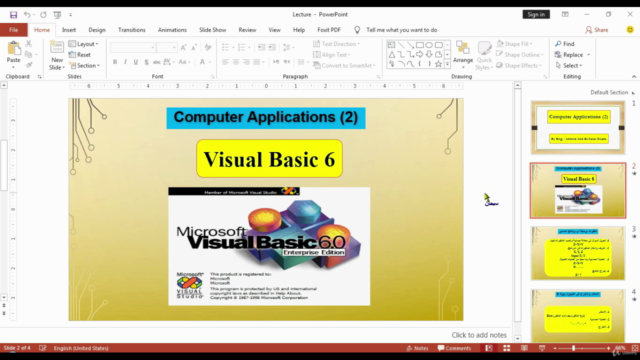Viewport: 640px width, 360px height.
Task: Click the Clear All Formatting icon
Action: (x=208, y=48)
